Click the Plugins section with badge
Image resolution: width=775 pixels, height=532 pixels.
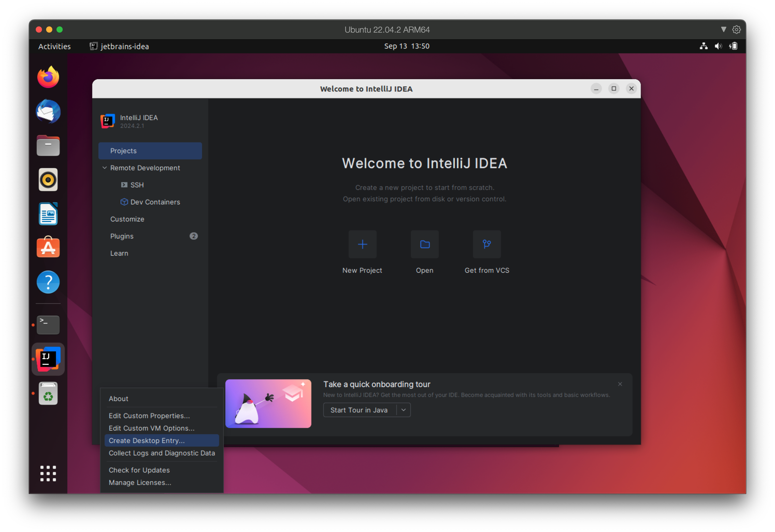[x=151, y=235]
